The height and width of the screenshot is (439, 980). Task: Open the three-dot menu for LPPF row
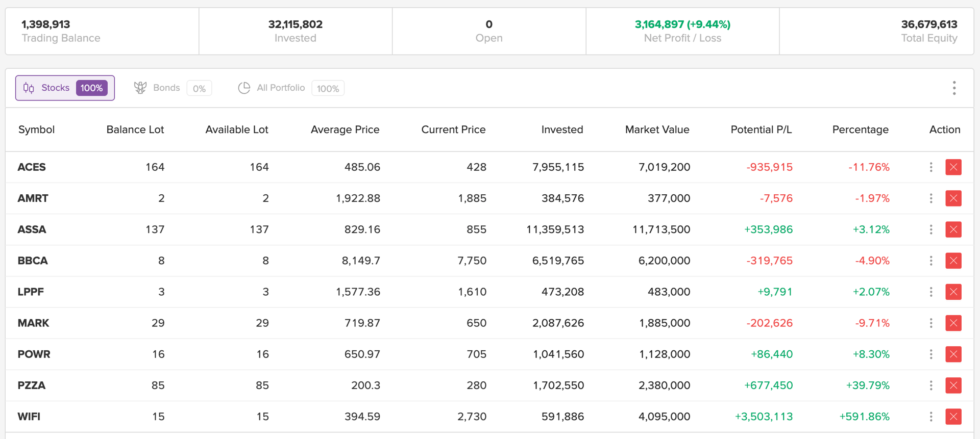pyautogui.click(x=931, y=292)
